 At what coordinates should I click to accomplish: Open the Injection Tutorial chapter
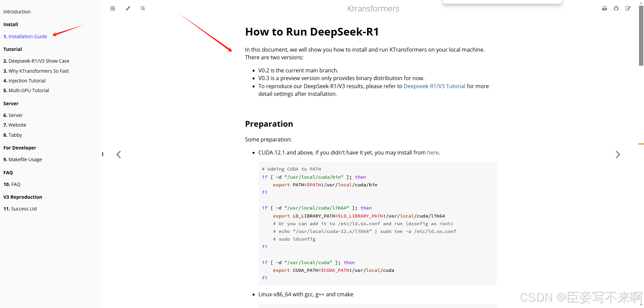24,81
